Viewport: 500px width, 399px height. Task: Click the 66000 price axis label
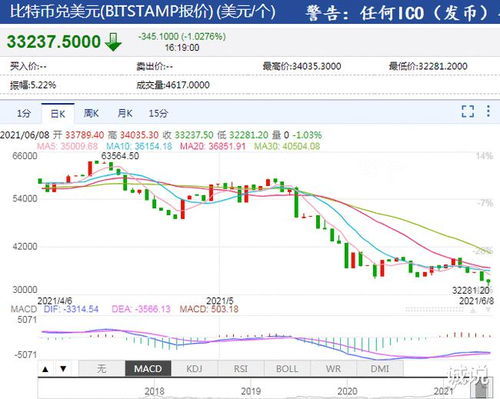25,156
